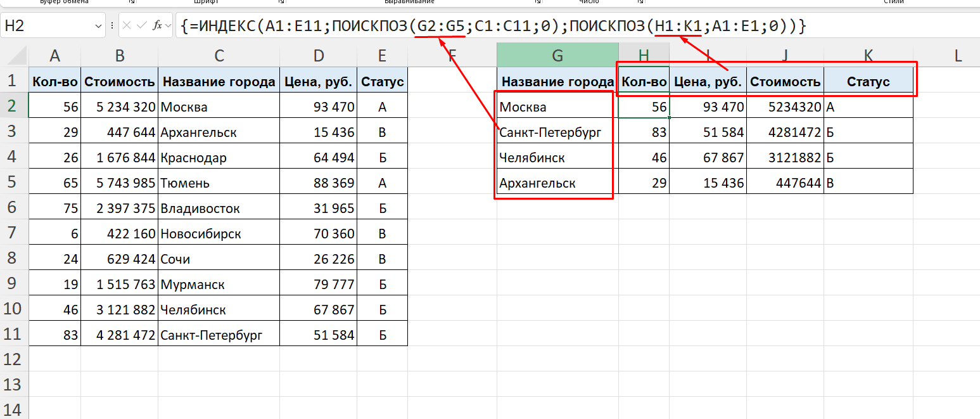
Task: Select column E header
Action: (x=382, y=55)
